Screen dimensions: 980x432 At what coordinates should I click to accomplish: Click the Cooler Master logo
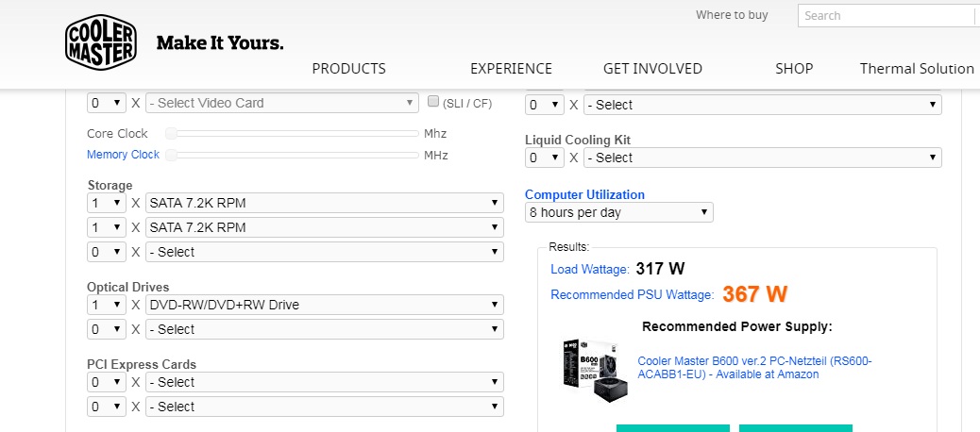(x=100, y=43)
